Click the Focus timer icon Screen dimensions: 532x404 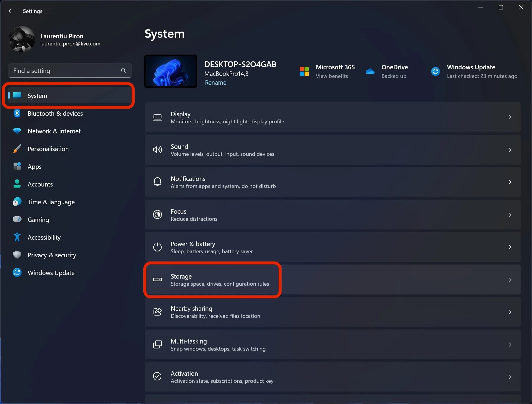pos(157,215)
